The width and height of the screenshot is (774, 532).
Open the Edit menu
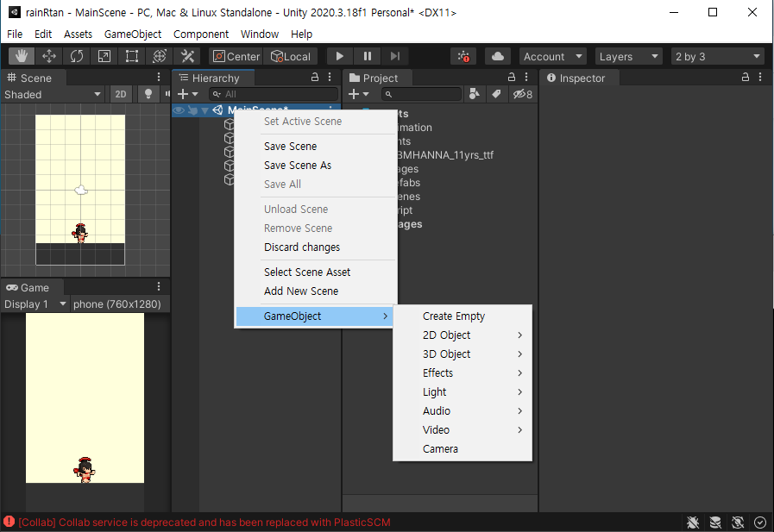click(x=43, y=34)
